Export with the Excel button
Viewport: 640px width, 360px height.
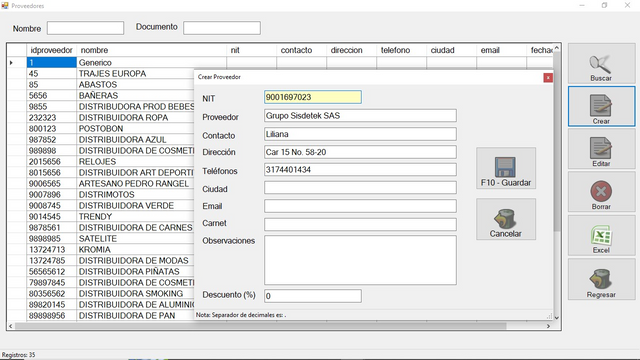point(601,236)
